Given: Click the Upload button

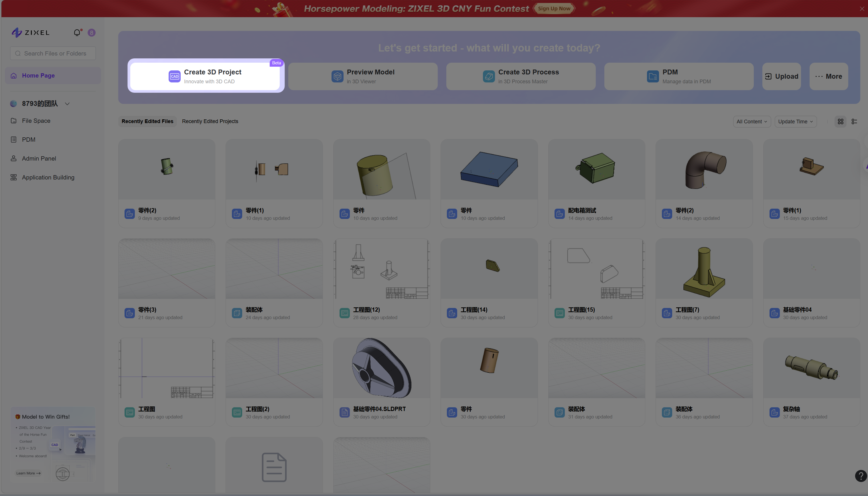Looking at the screenshot, I should point(781,76).
